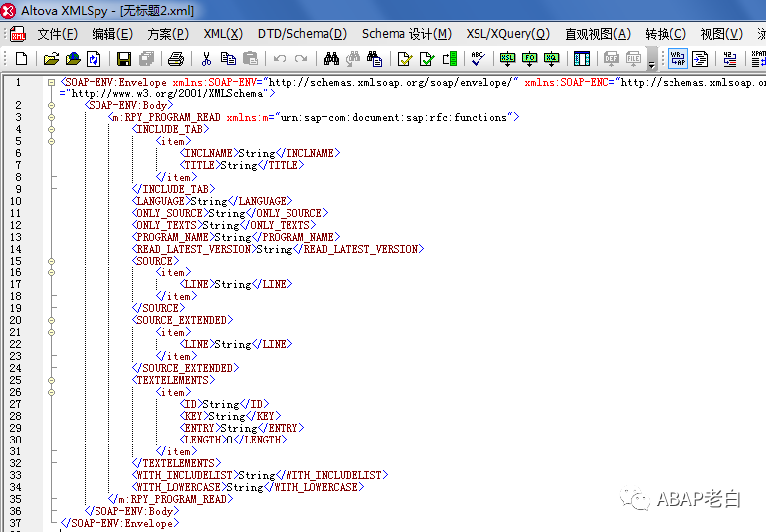Click the LENGTH element value 0 on line 30

[230, 441]
